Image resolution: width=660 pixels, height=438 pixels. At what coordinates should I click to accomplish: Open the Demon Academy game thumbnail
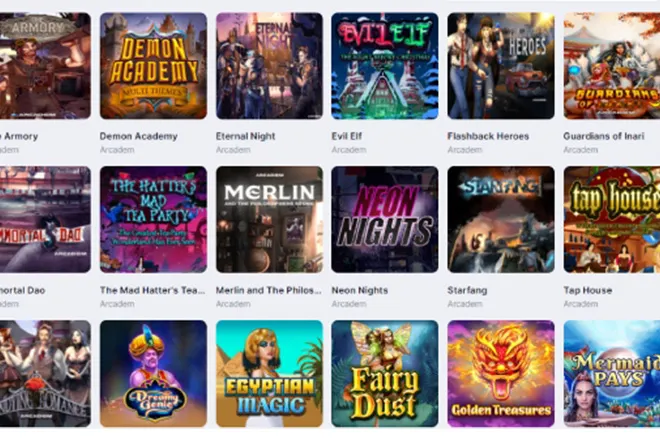153,66
